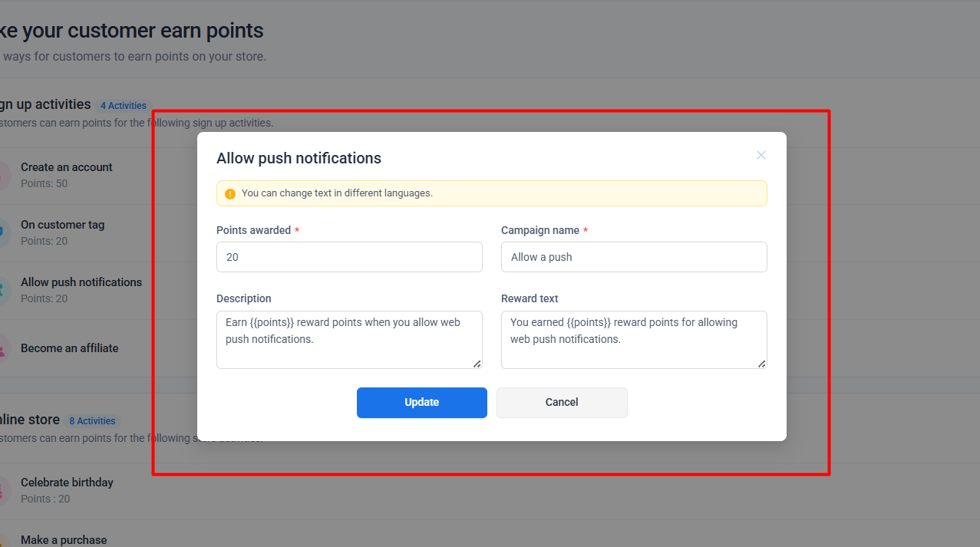The width and height of the screenshot is (980, 547).
Task: Click the Description textarea resize handle
Action: [x=477, y=364]
